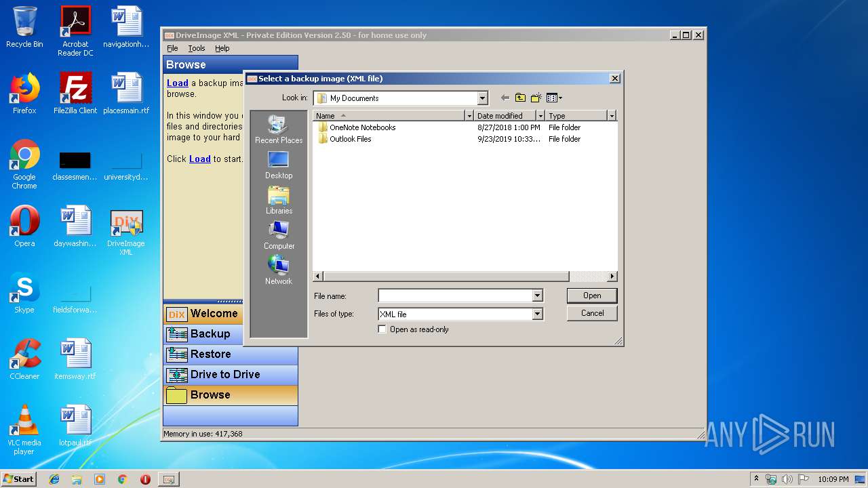
Task: Open the Type column filter arrow
Action: [612, 116]
